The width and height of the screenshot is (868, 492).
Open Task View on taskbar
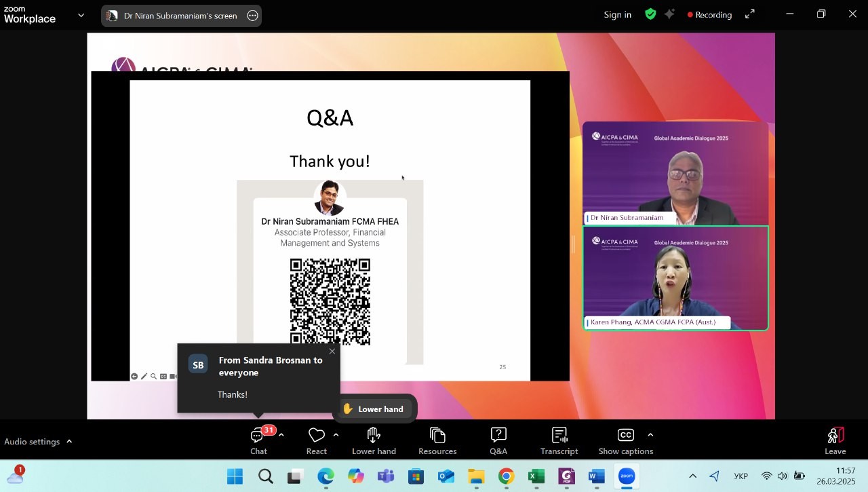pos(294,477)
